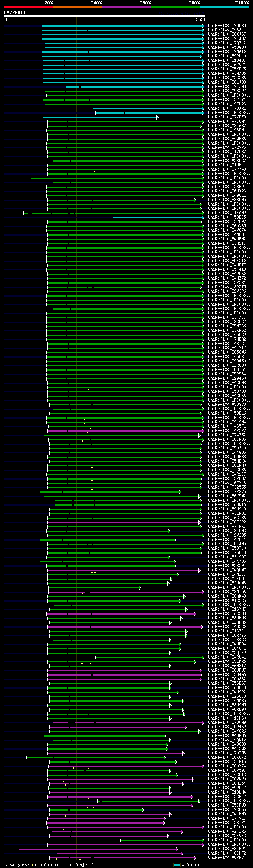Select hit label UniRef100_Q7RSV5
This screenshot has height=868, width=253.
coord(227,491)
